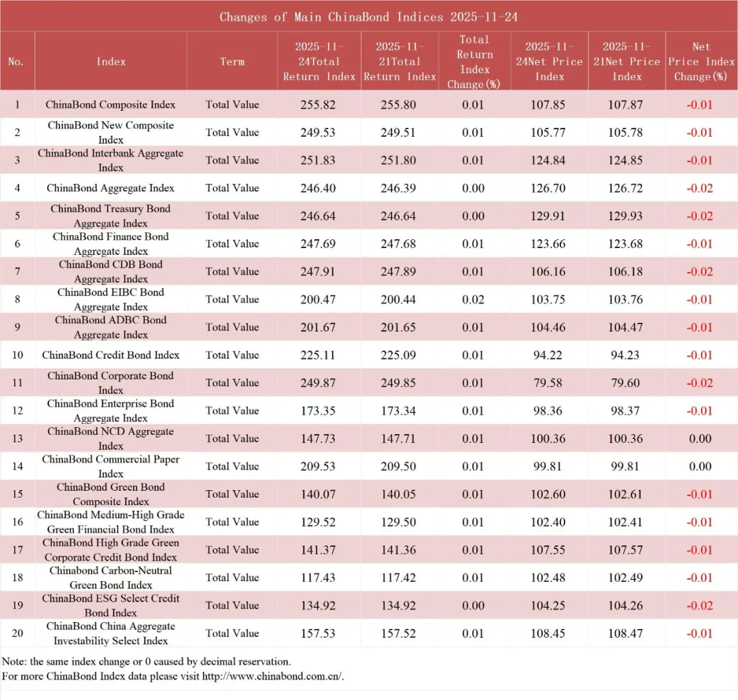The image size is (738, 700).
Task: Select the 'ChinaBond Credit Bond Index' cell
Action: [x=111, y=355]
